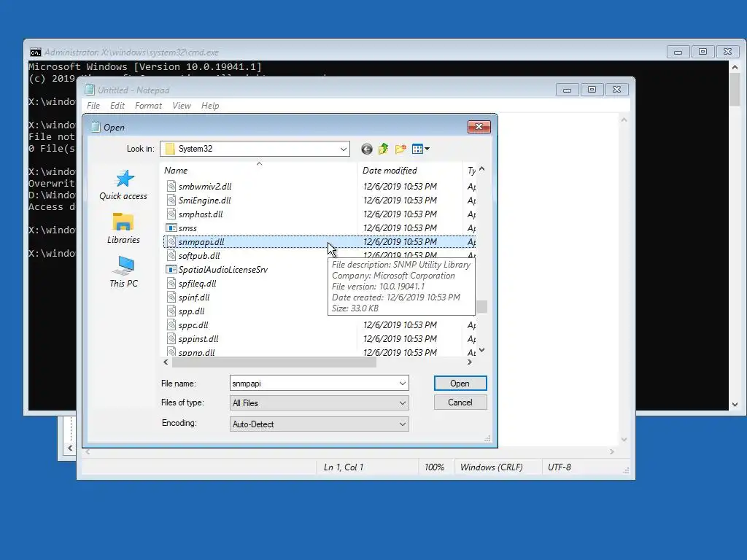Viewport: 747px width, 560px height.
Task: Select the spfileq.dll file icon
Action: pos(171,284)
